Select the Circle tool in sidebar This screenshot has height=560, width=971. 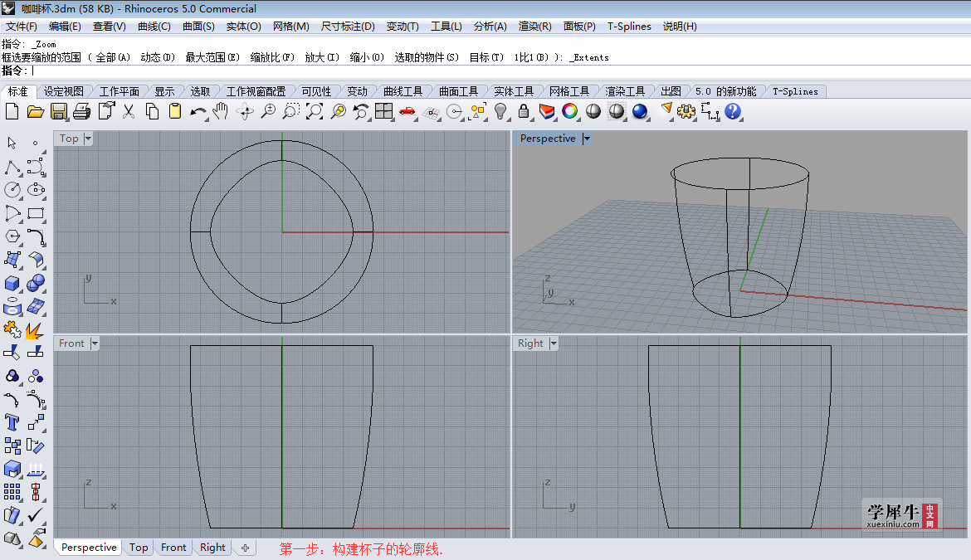[12, 190]
